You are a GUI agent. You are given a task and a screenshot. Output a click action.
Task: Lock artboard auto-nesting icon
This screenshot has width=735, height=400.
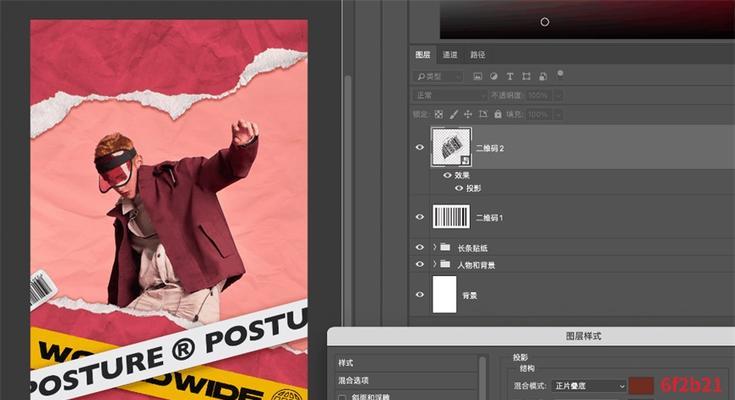pos(483,114)
